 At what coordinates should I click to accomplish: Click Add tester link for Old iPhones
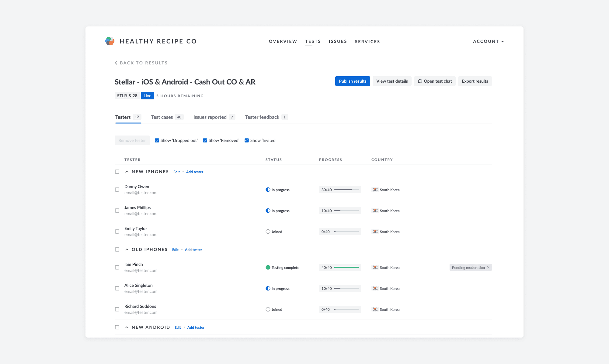(x=193, y=250)
